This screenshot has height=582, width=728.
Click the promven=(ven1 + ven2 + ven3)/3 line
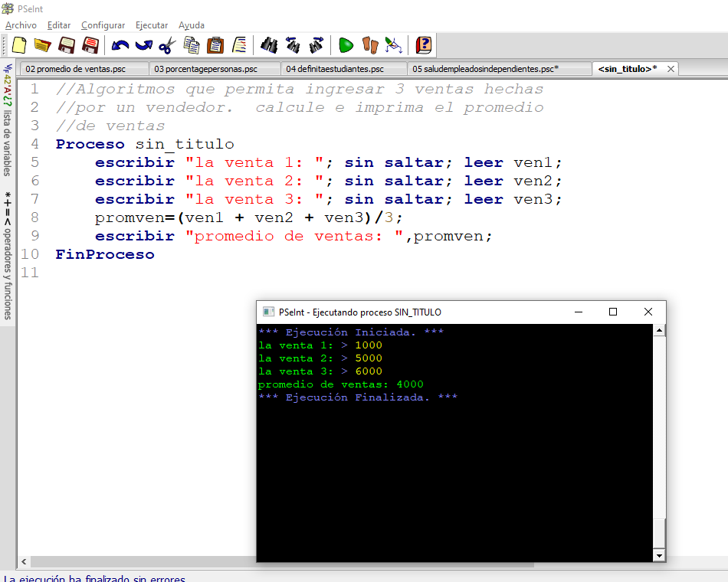coord(248,217)
